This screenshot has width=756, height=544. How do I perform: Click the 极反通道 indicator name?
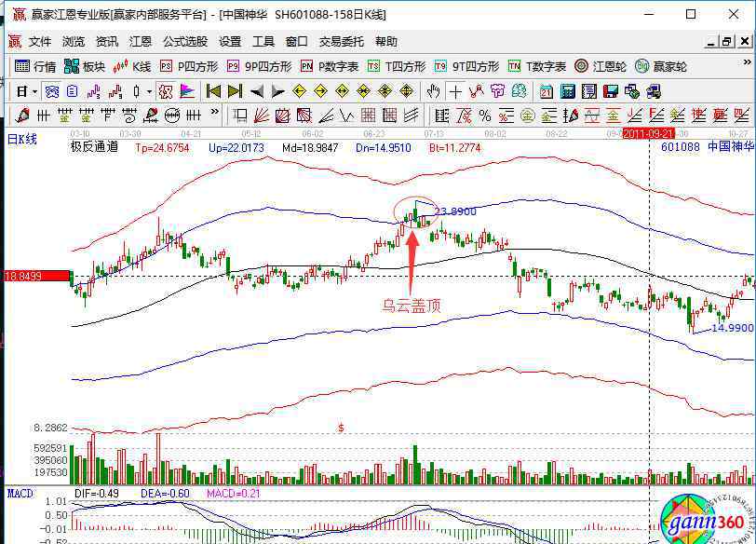click(95, 147)
